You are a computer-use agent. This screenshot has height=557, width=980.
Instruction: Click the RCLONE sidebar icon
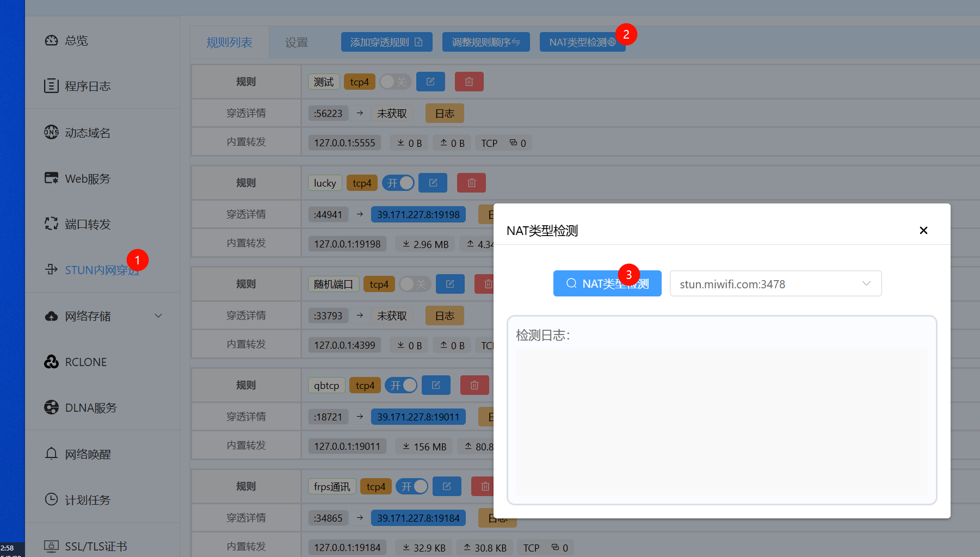[51, 362]
